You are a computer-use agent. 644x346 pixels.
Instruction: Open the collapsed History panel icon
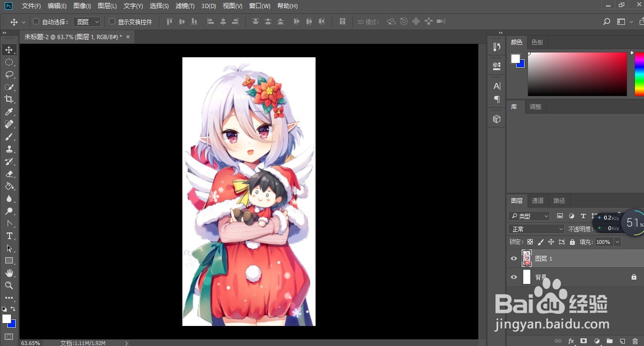coord(496,47)
